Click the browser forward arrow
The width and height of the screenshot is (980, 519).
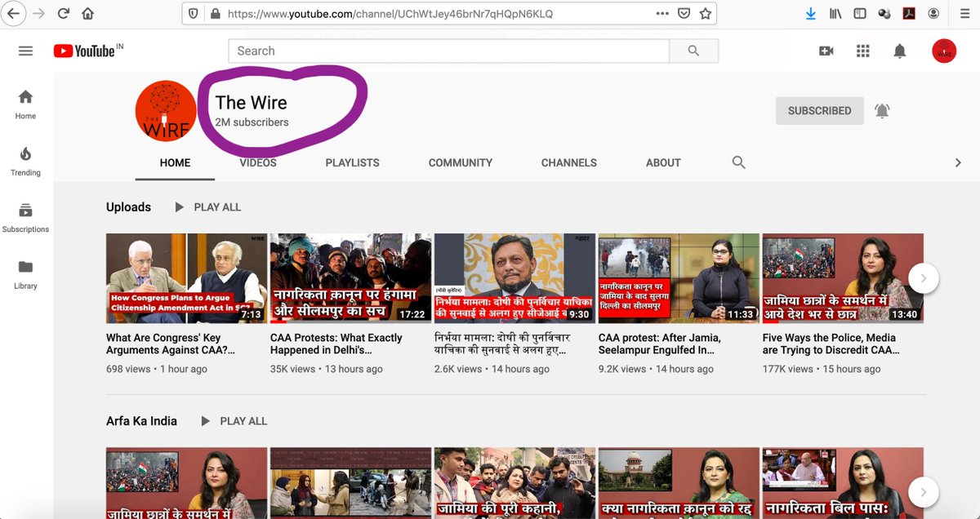(x=38, y=14)
